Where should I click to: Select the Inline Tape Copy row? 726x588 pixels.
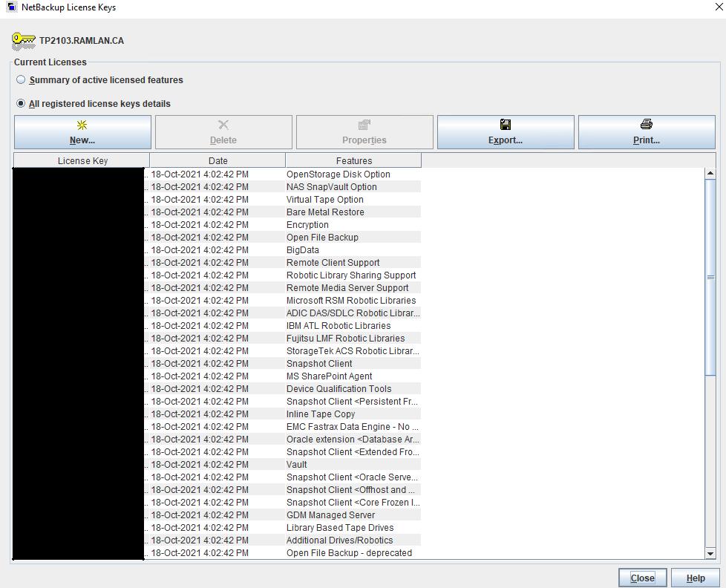click(x=218, y=414)
